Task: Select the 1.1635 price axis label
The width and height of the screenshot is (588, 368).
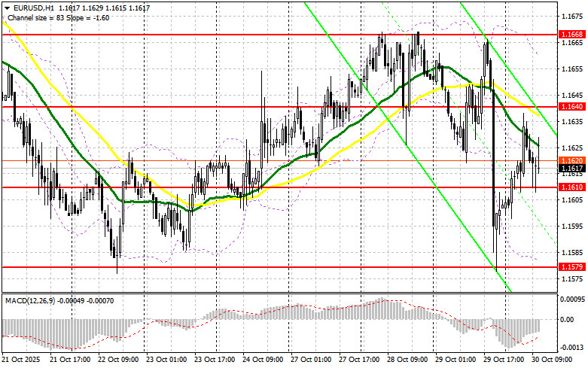Action: pos(573,121)
